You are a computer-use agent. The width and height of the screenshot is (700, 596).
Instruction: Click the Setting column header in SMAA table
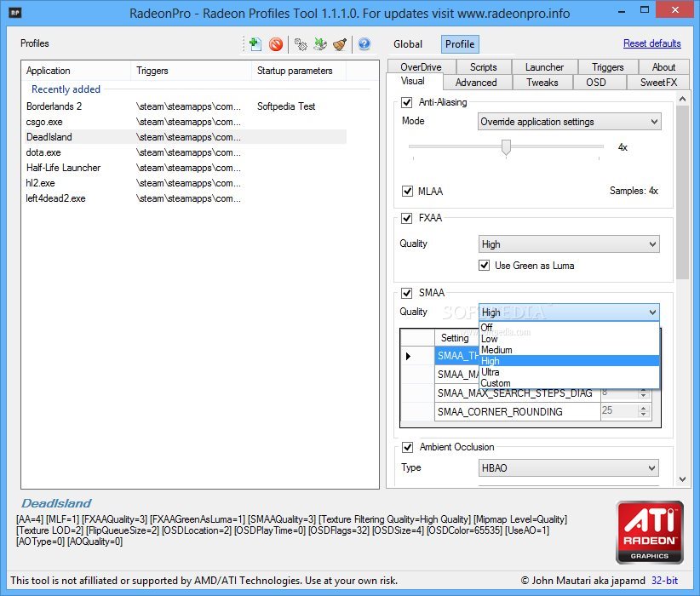tap(456, 338)
